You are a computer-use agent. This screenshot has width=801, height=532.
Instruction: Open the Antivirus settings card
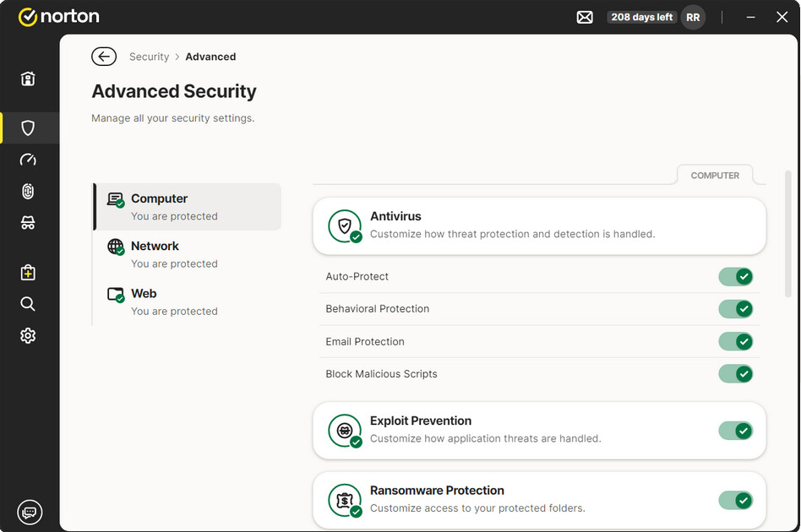coord(539,225)
